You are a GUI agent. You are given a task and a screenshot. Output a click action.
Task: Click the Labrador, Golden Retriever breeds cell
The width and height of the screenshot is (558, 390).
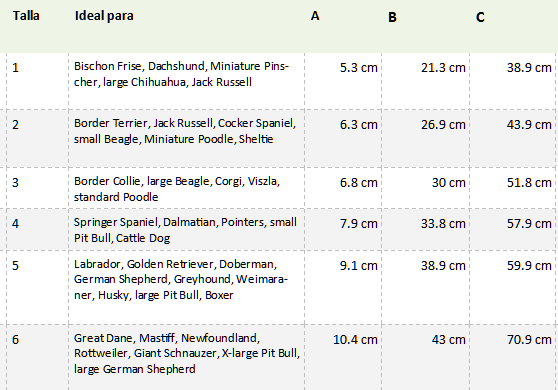(x=186, y=287)
